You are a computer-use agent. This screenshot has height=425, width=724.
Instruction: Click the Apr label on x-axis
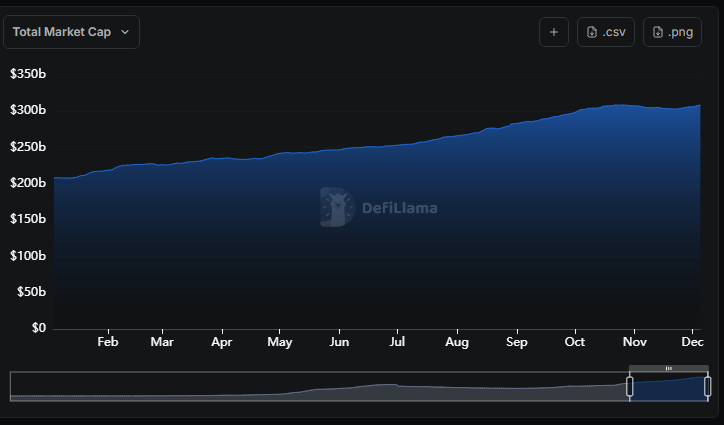point(222,342)
